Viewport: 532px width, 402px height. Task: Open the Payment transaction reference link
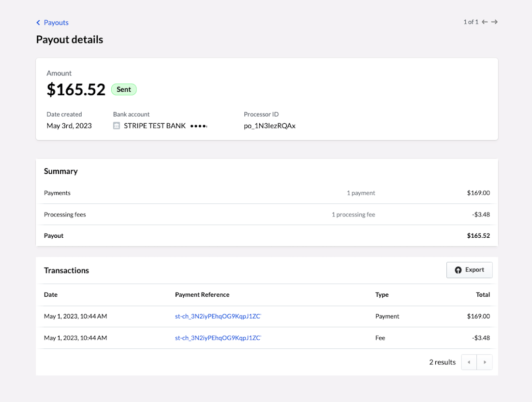[218, 316]
